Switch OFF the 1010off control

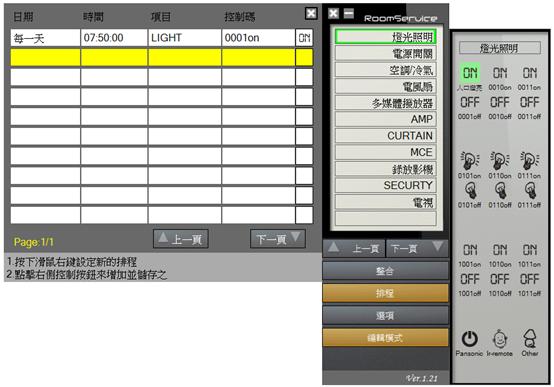pos(500,279)
